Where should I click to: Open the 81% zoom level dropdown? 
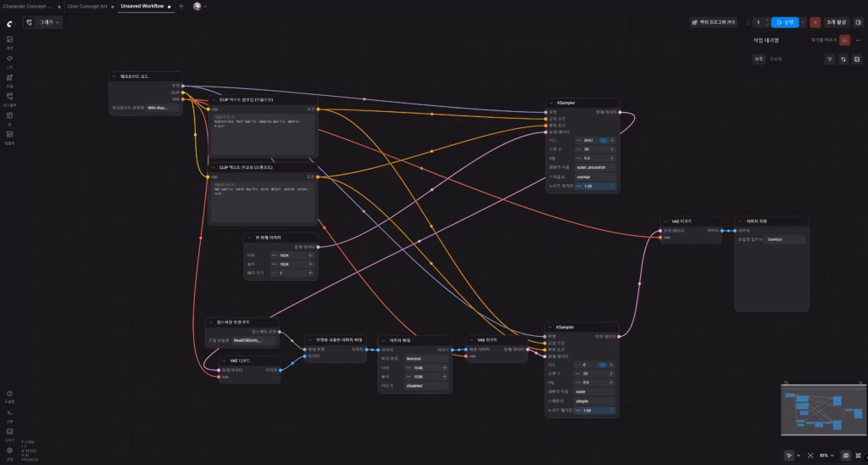pyautogui.click(x=827, y=456)
